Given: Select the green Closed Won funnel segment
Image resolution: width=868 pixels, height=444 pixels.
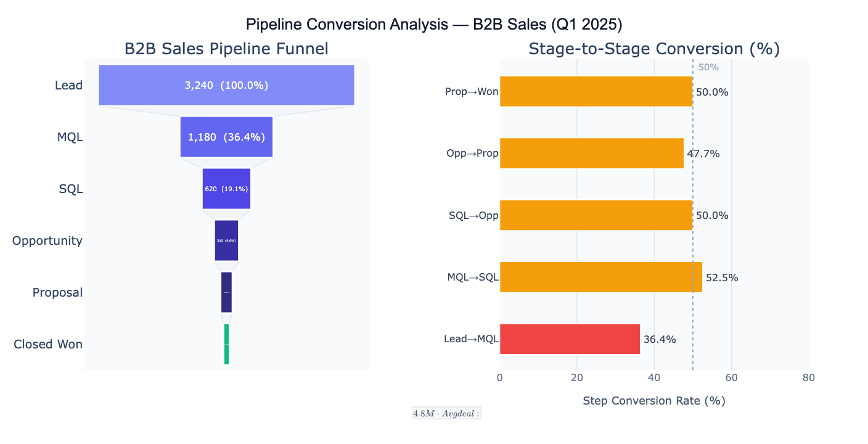Looking at the screenshot, I should [226, 344].
